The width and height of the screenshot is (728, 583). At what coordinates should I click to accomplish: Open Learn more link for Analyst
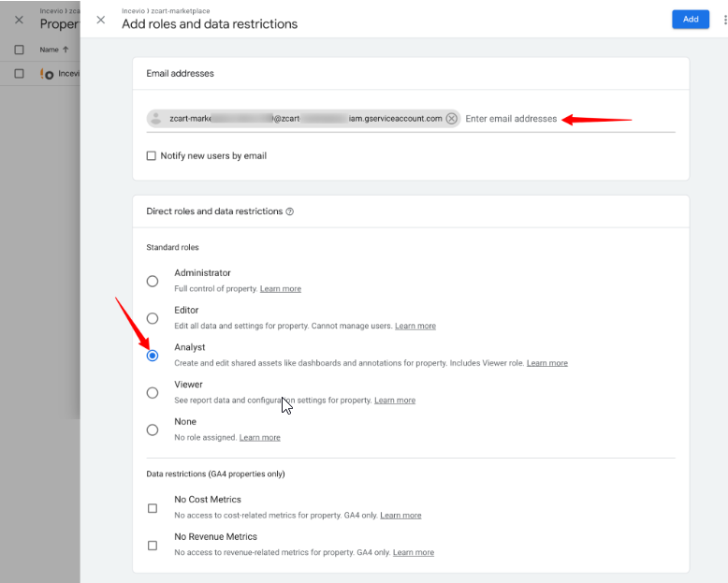[546, 363]
